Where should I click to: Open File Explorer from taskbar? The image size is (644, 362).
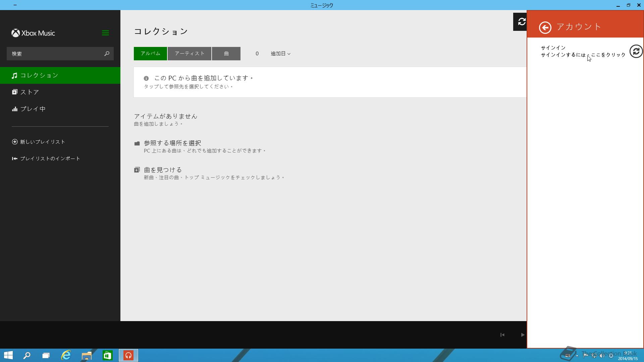tap(87, 355)
